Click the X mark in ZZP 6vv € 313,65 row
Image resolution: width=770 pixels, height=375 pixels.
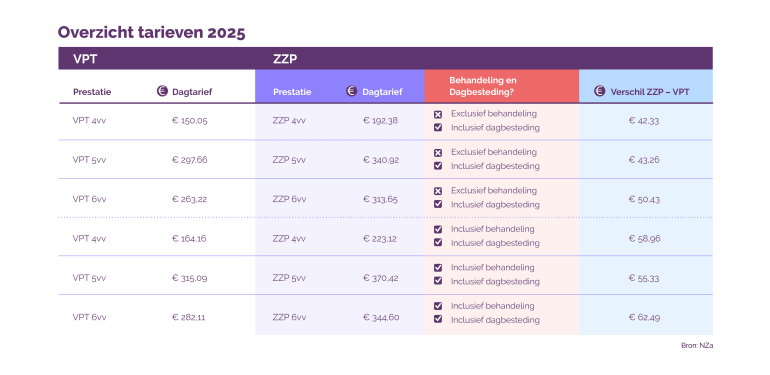pyautogui.click(x=438, y=191)
